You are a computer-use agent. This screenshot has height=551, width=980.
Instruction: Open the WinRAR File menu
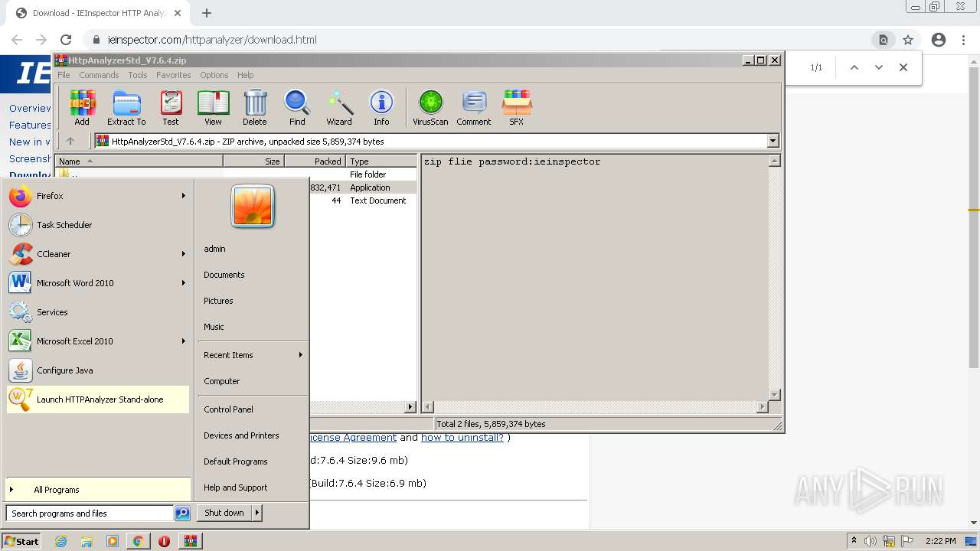tap(64, 75)
